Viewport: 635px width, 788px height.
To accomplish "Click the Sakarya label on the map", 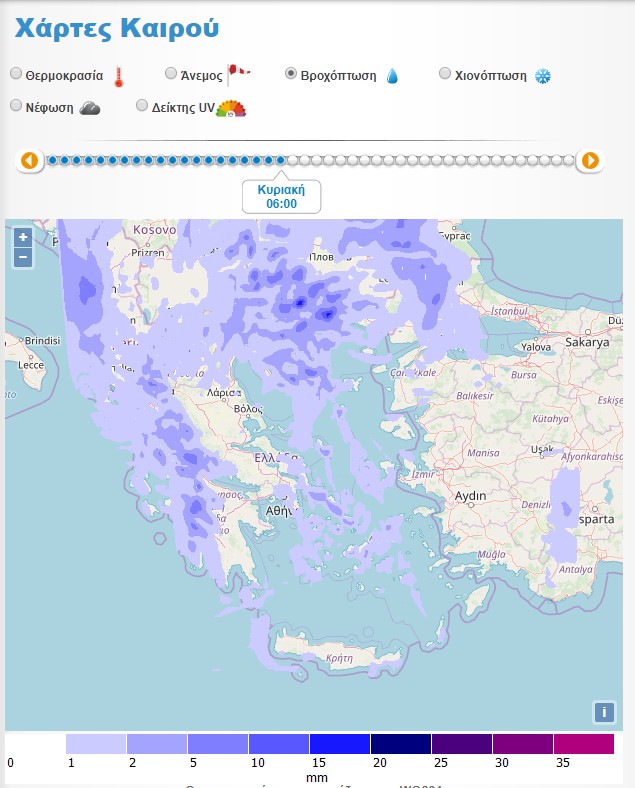I will click(587, 342).
